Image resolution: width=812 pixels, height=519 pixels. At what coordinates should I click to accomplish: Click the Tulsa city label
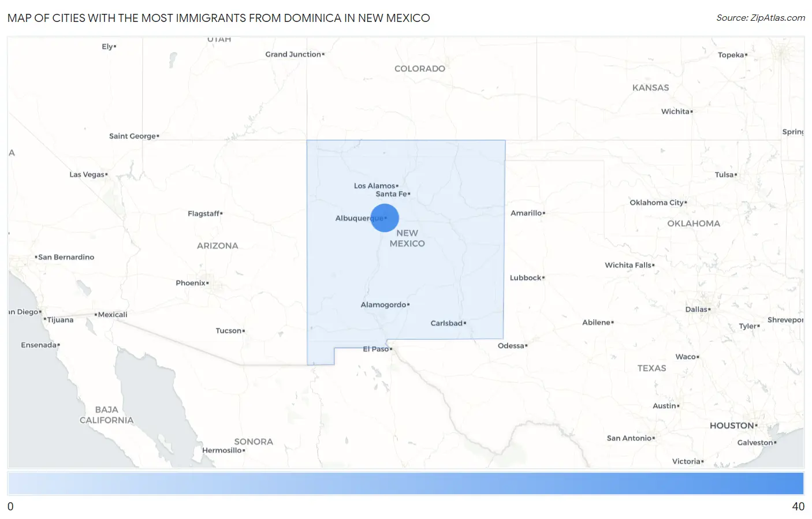[x=725, y=174]
